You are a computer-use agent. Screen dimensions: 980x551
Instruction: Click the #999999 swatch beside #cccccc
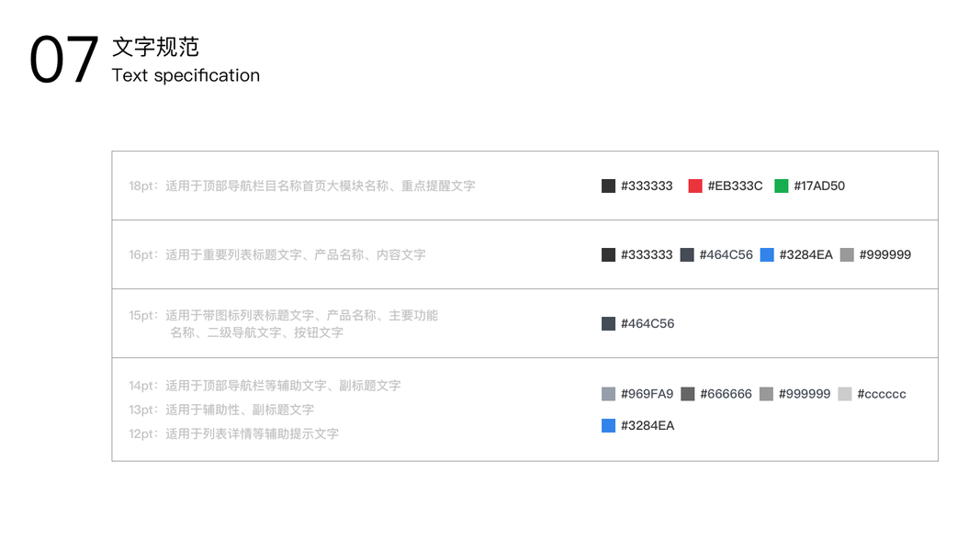(766, 394)
